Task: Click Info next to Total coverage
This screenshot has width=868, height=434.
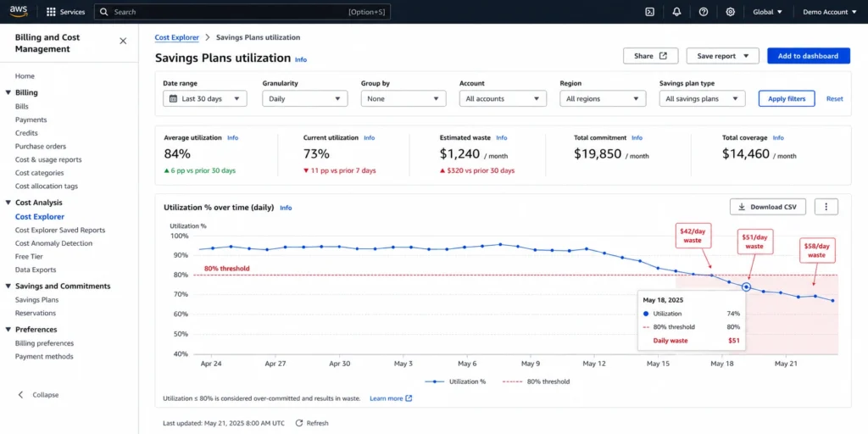Action: [x=778, y=138]
